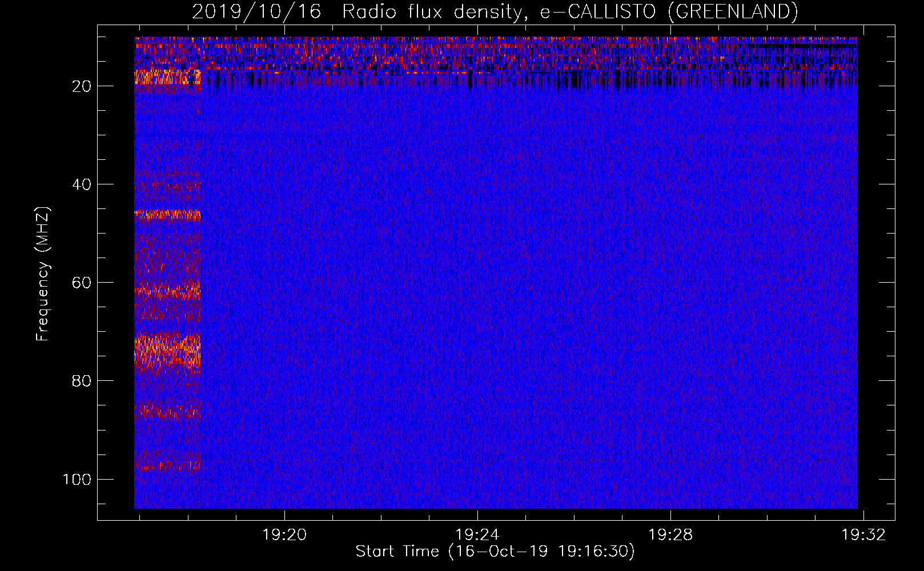Click the 'Frequency (MHZ)' y-axis label
This screenshot has height=571, width=924.
[x=43, y=274]
